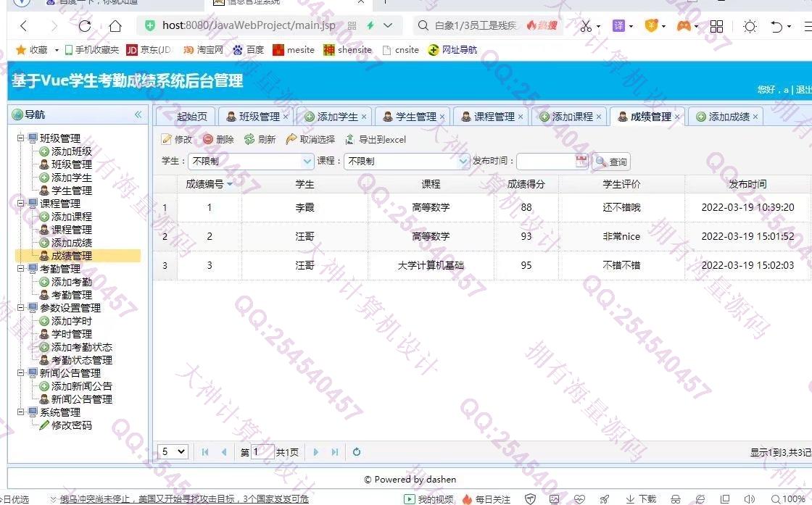Open the translate tool icon
812x505 pixels.
619,25
